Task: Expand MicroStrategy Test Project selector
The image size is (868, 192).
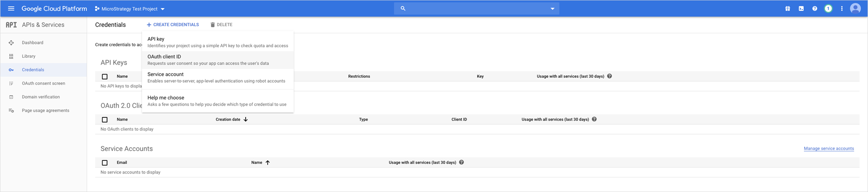Action: [x=130, y=9]
